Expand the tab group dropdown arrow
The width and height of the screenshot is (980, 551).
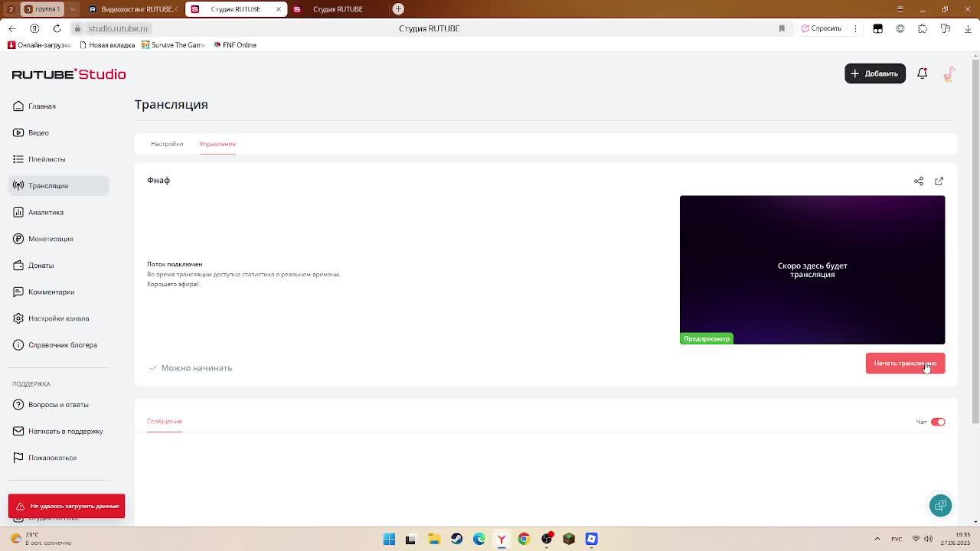[73, 9]
